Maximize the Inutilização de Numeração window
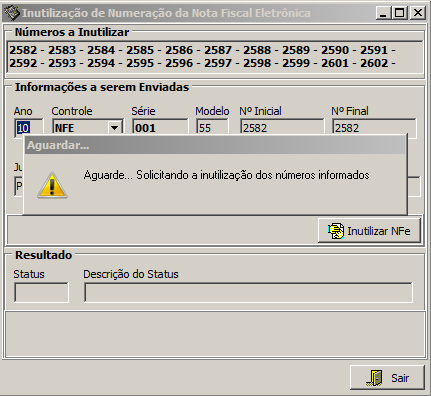This screenshot has width=431, height=396. (x=400, y=13)
